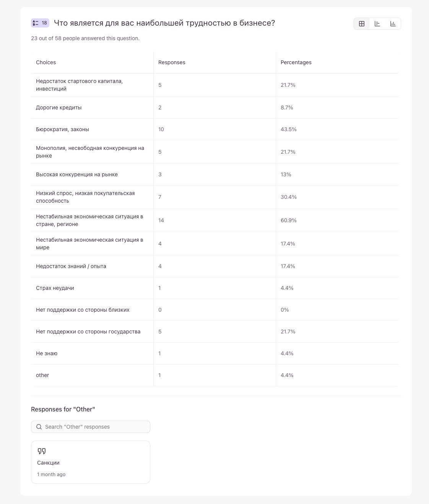
Task: Click the Не знаю row
Action: tap(215, 353)
